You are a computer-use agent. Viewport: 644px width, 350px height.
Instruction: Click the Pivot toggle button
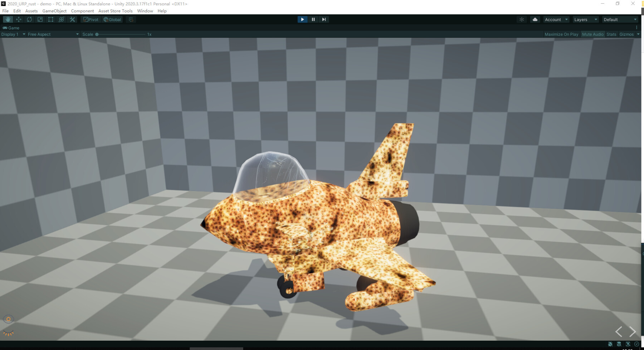coord(91,19)
